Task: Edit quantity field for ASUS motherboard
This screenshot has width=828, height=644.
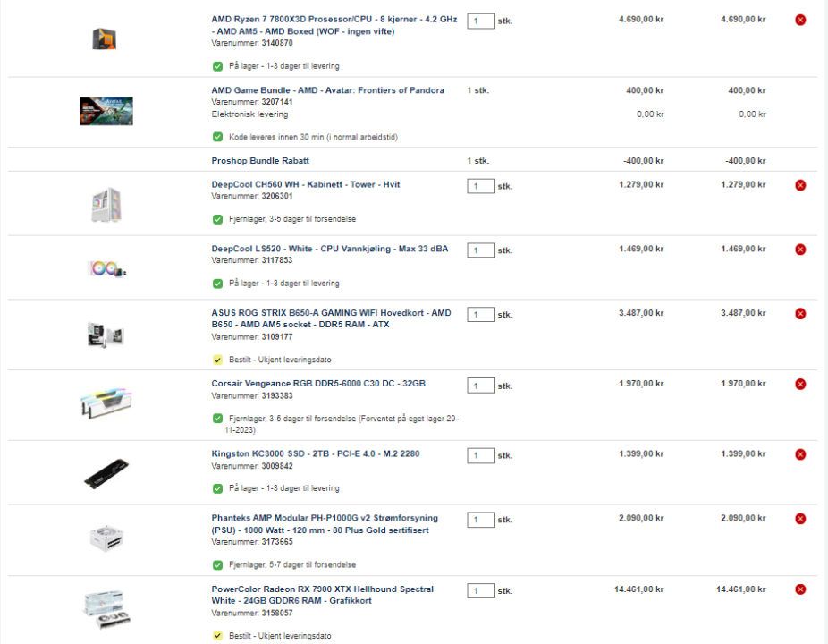Action: coord(480,315)
